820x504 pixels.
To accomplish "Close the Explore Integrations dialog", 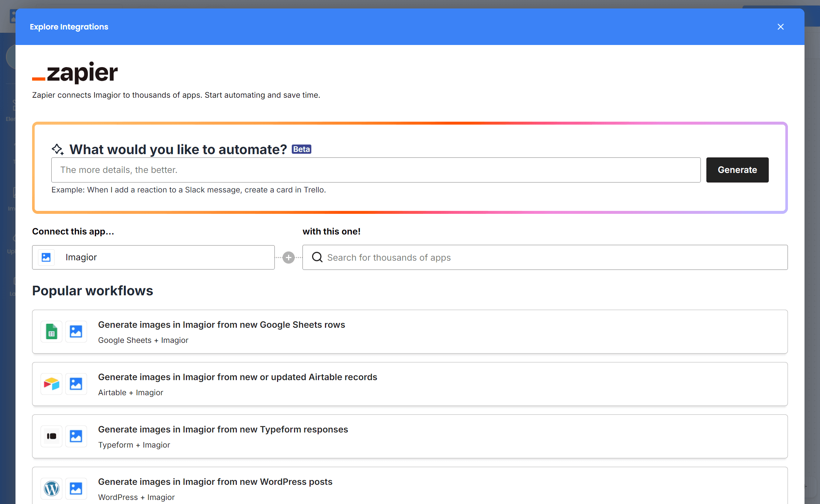I will [x=781, y=27].
